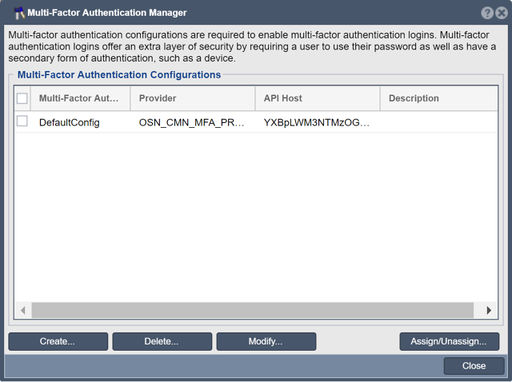Screen dimensions: 512x382
Task: Sort by the Description column header
Action: coord(439,98)
